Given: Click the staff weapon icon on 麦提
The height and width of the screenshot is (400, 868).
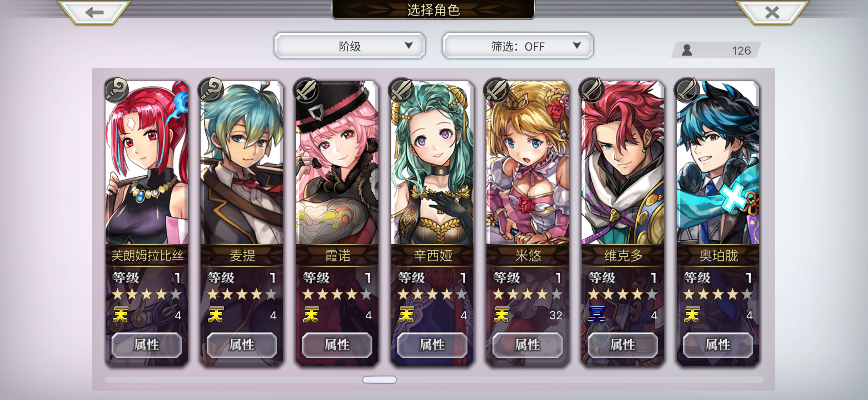Looking at the screenshot, I should pos(212,90).
